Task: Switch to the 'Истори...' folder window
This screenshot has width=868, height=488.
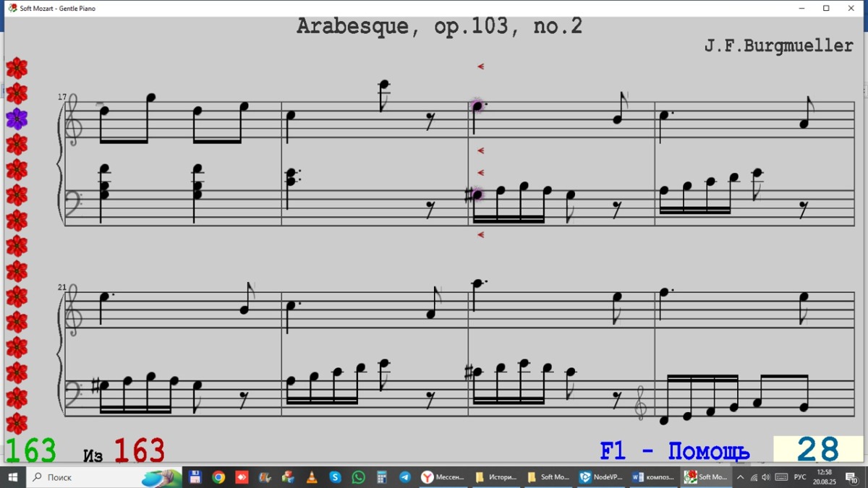Action: click(x=496, y=477)
